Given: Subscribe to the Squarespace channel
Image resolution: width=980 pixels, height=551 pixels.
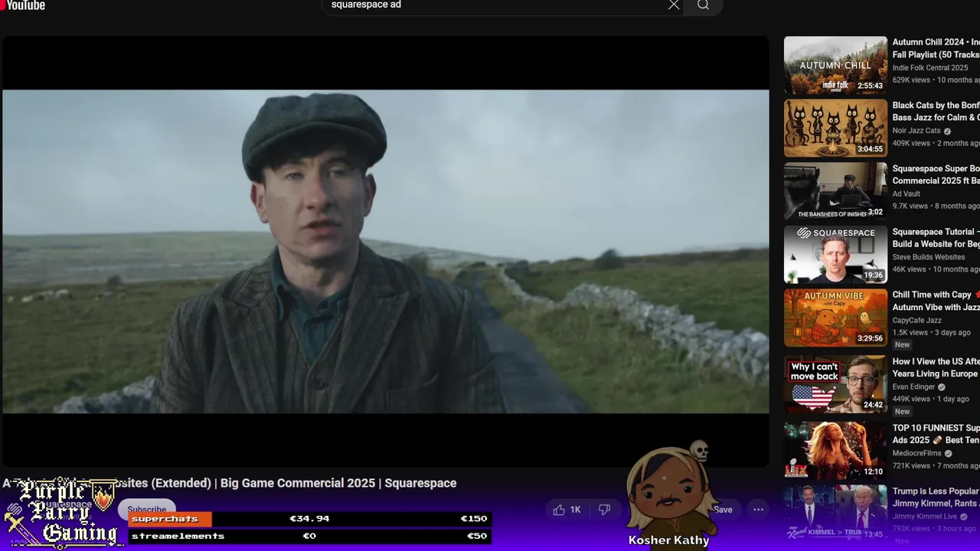Looking at the screenshot, I should coord(147,510).
